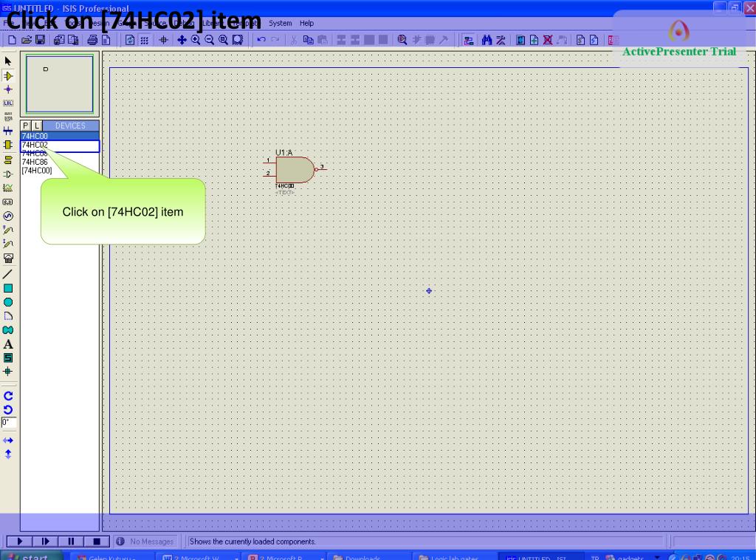Click the Print printer icon

(x=92, y=40)
